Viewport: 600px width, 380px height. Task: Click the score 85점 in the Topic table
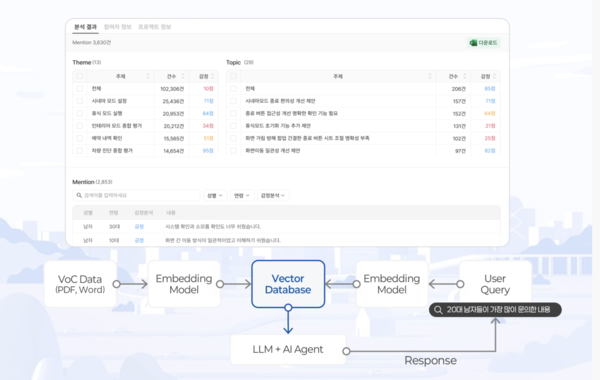[490, 89]
